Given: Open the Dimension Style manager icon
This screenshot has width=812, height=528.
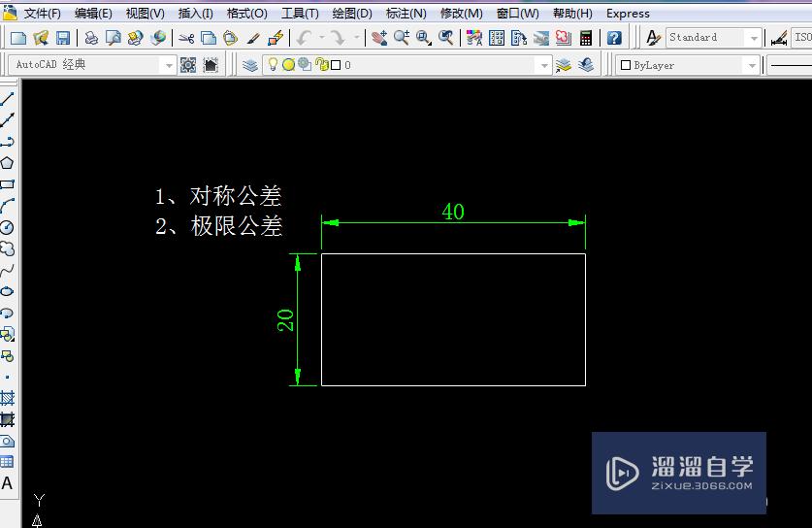Looking at the screenshot, I should pyautogui.click(x=779, y=38).
